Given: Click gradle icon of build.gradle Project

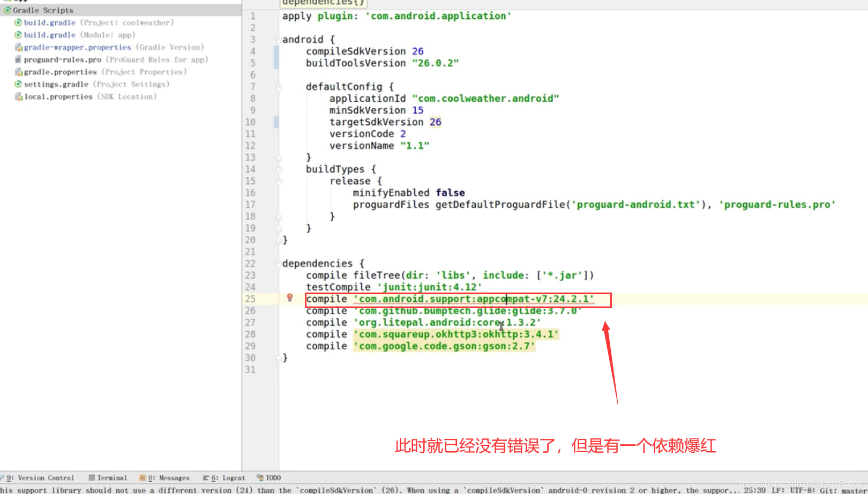Looking at the screenshot, I should point(18,23).
